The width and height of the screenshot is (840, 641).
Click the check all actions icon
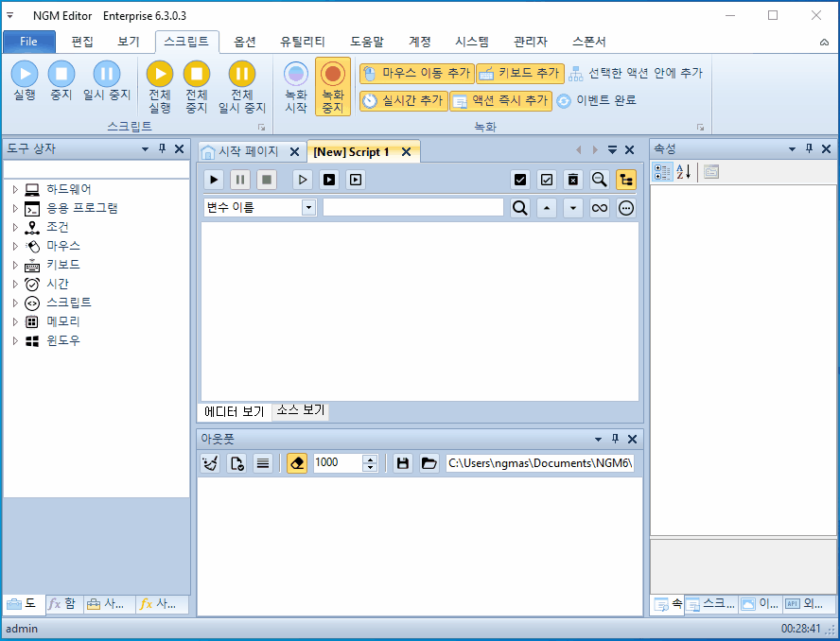coord(519,180)
